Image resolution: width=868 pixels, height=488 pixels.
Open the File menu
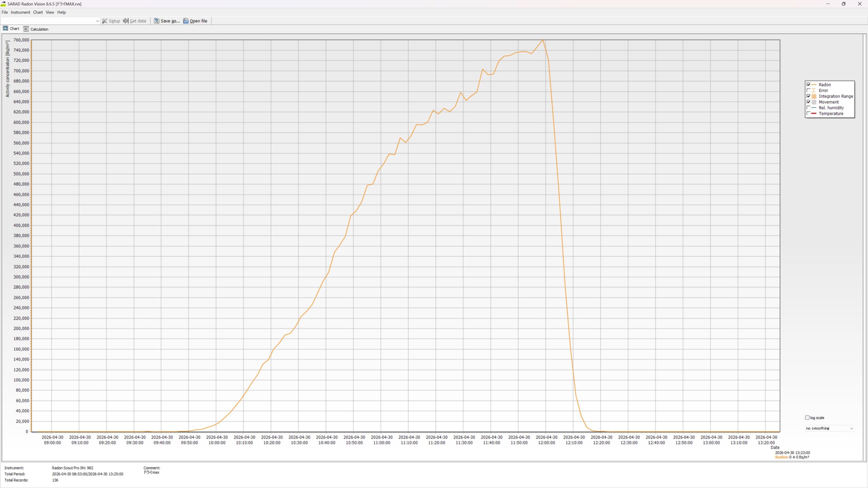tap(5, 12)
